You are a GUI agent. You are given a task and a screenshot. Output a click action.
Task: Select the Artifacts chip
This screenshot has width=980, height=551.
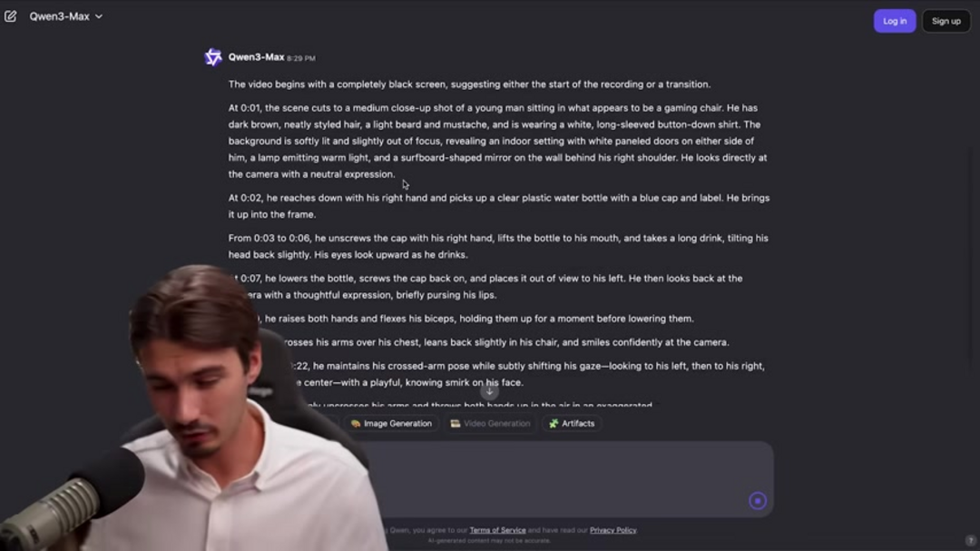[572, 423]
